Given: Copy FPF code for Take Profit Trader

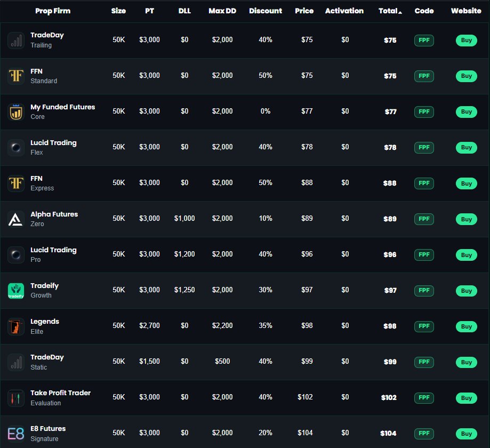Looking at the screenshot, I should click(424, 398).
